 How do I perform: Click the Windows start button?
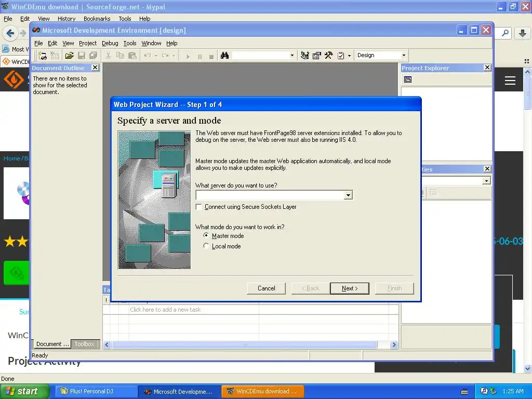coord(24,391)
